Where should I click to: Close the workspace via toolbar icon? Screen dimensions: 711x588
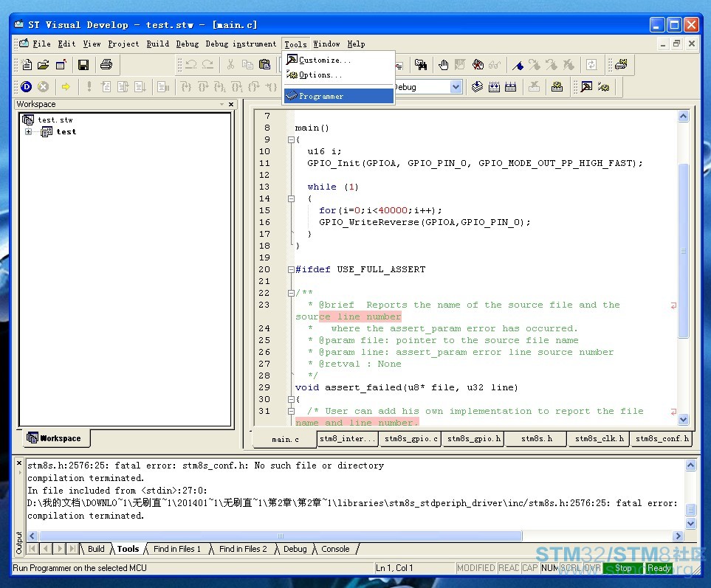pos(61,65)
